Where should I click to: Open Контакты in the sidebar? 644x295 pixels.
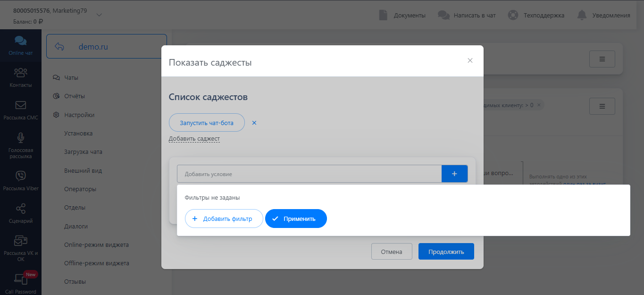[21, 73]
